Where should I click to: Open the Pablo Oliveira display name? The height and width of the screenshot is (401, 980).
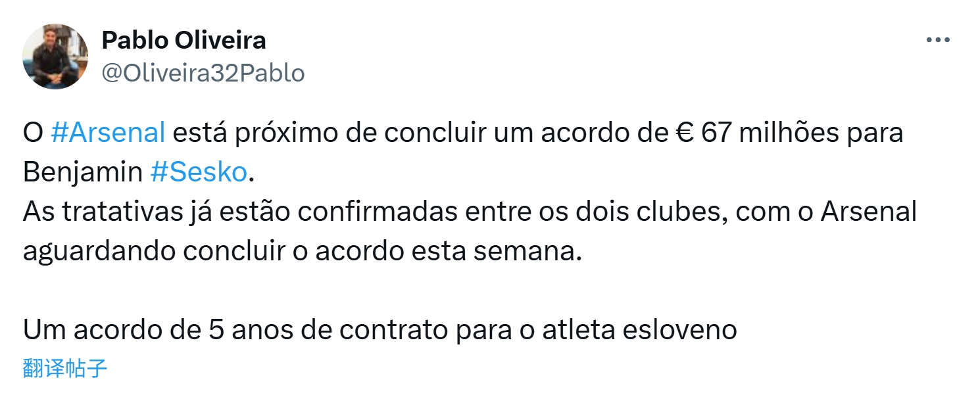(x=184, y=41)
